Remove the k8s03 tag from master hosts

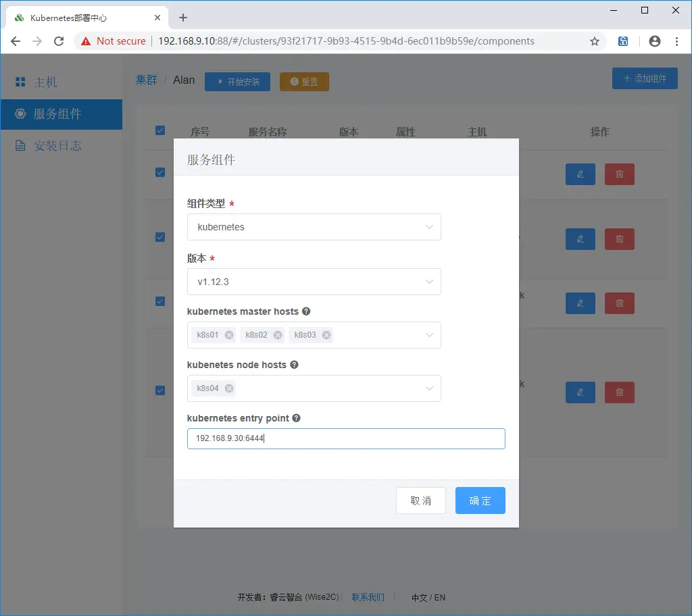326,335
